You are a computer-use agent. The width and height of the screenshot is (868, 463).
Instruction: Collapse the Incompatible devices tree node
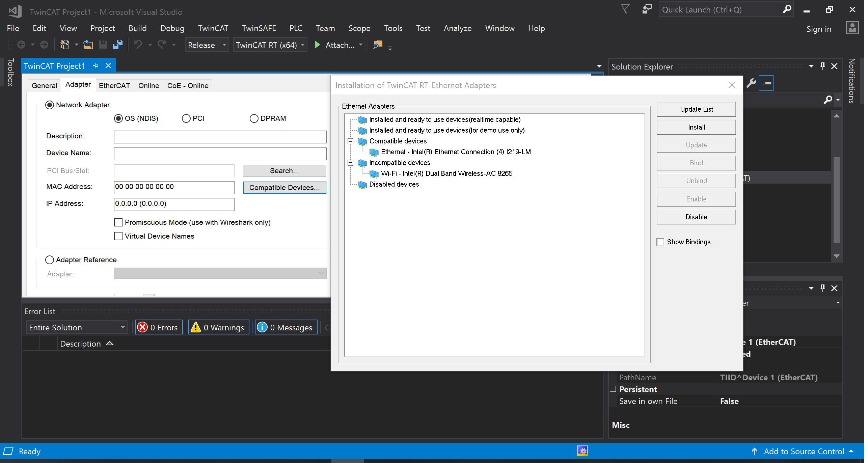(350, 163)
